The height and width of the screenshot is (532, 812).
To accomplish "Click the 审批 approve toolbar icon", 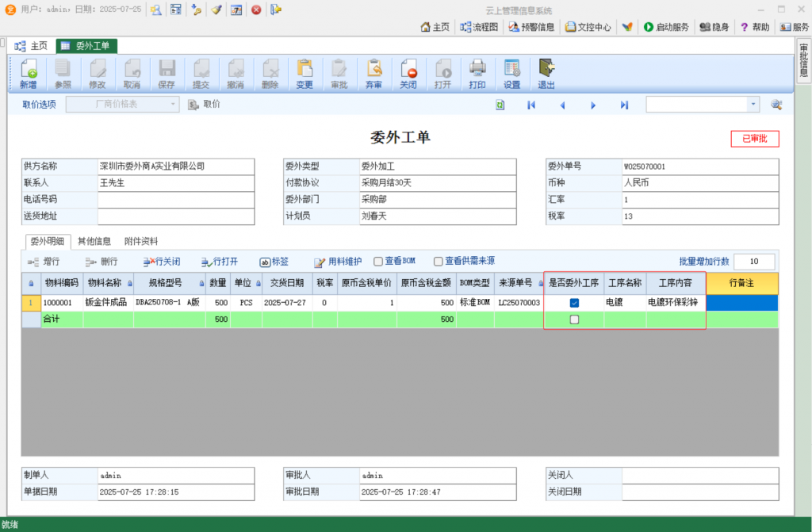I will pyautogui.click(x=339, y=74).
